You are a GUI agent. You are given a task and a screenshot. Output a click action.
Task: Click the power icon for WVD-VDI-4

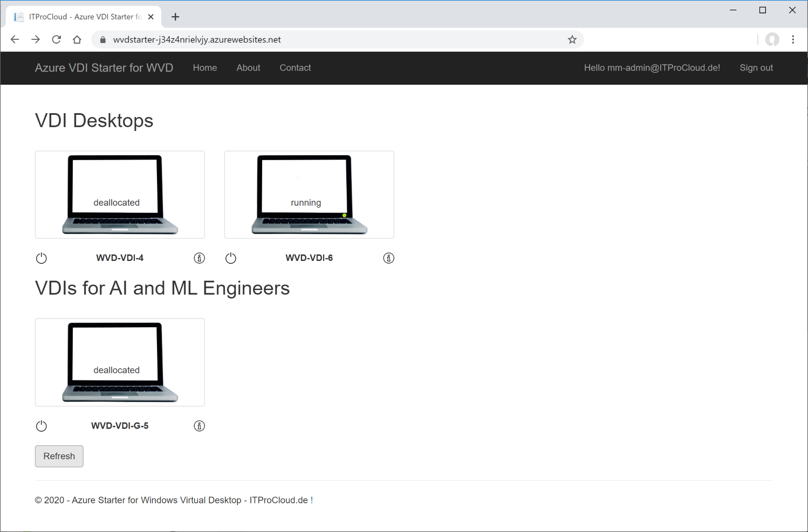[x=42, y=258]
